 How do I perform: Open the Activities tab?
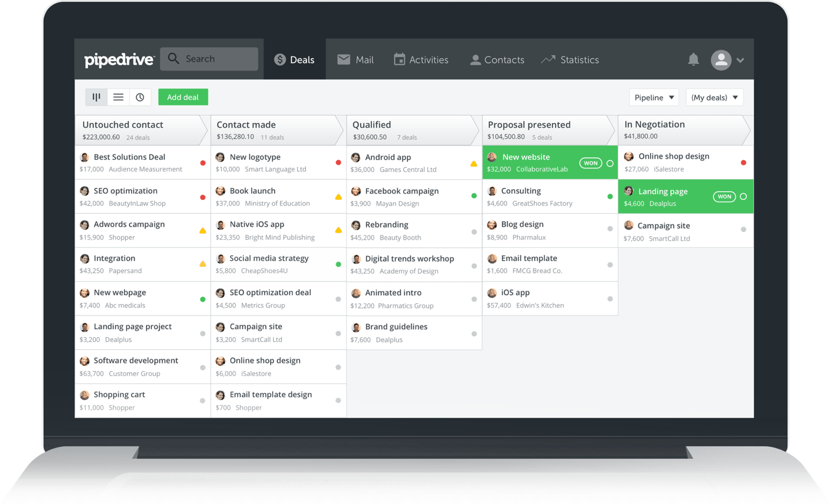click(x=421, y=60)
